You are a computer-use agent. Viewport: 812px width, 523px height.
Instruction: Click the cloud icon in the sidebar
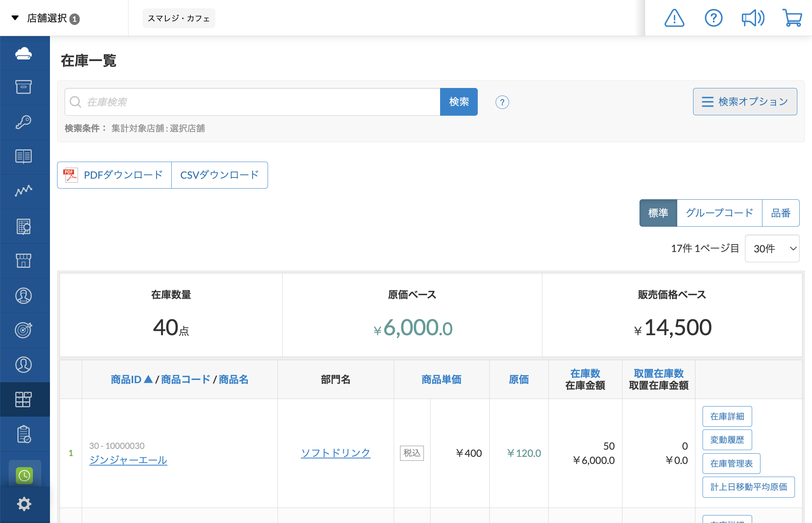tap(24, 53)
